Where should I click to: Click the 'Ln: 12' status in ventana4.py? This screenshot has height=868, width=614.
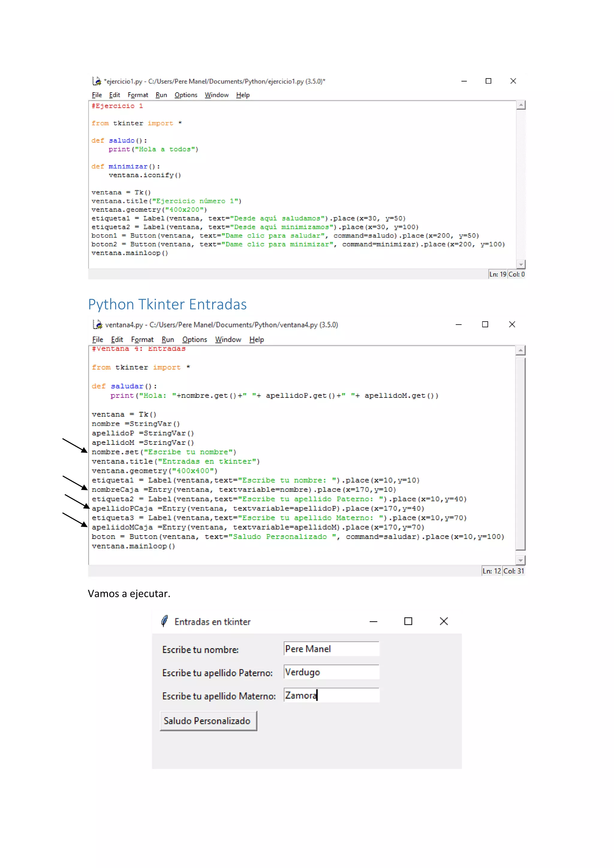tap(491, 571)
